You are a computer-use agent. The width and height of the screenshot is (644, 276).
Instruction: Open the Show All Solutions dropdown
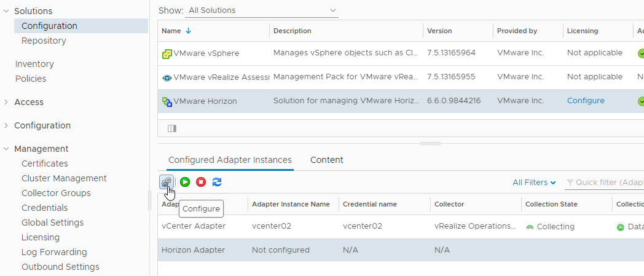[x=262, y=10]
